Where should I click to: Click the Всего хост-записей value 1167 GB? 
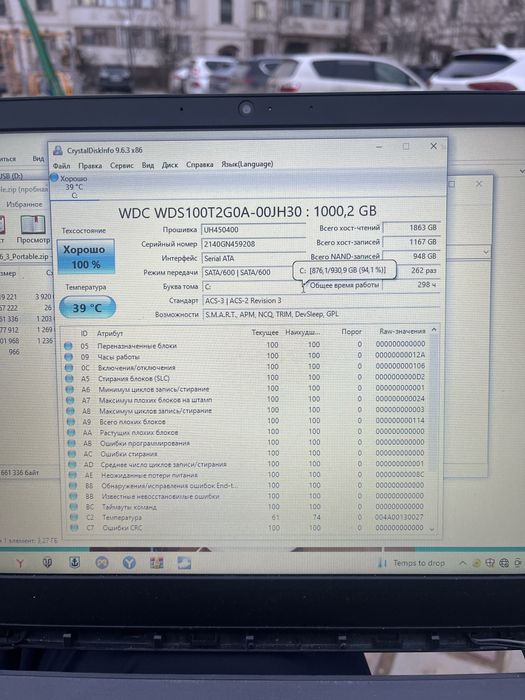tap(412, 242)
